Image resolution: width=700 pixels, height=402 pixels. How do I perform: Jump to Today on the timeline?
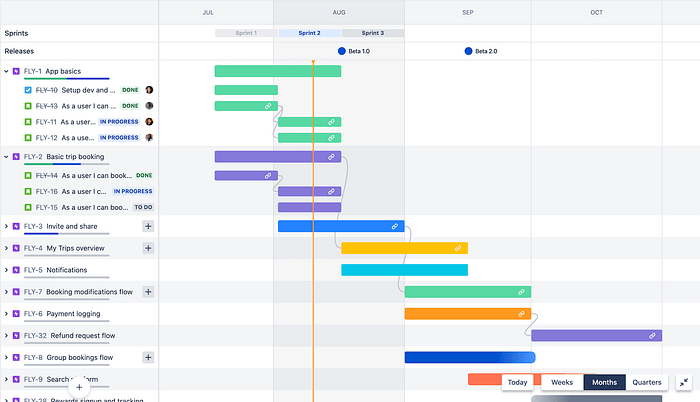pos(517,382)
